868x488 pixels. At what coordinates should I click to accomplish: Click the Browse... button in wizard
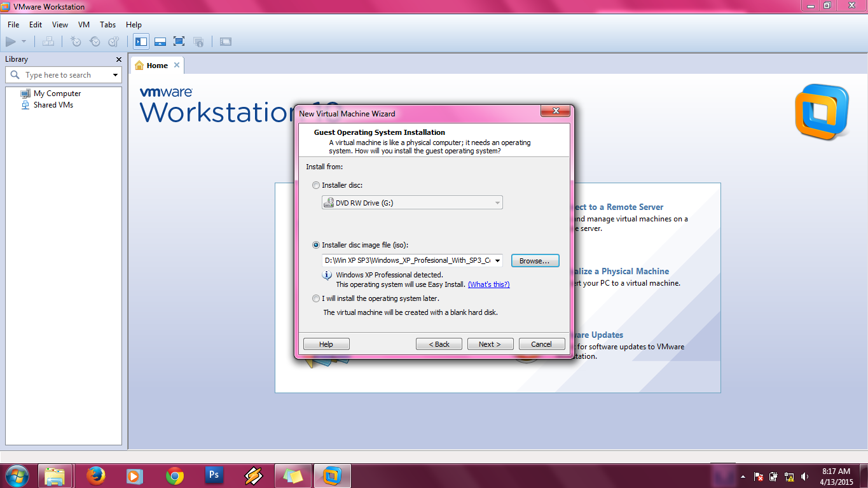point(535,261)
